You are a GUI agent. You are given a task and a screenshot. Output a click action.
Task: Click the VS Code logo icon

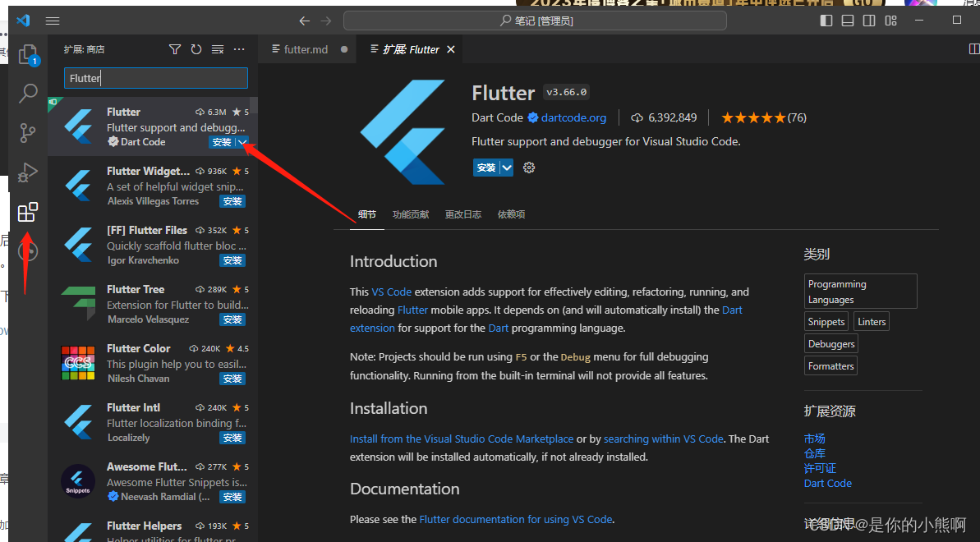click(x=23, y=20)
